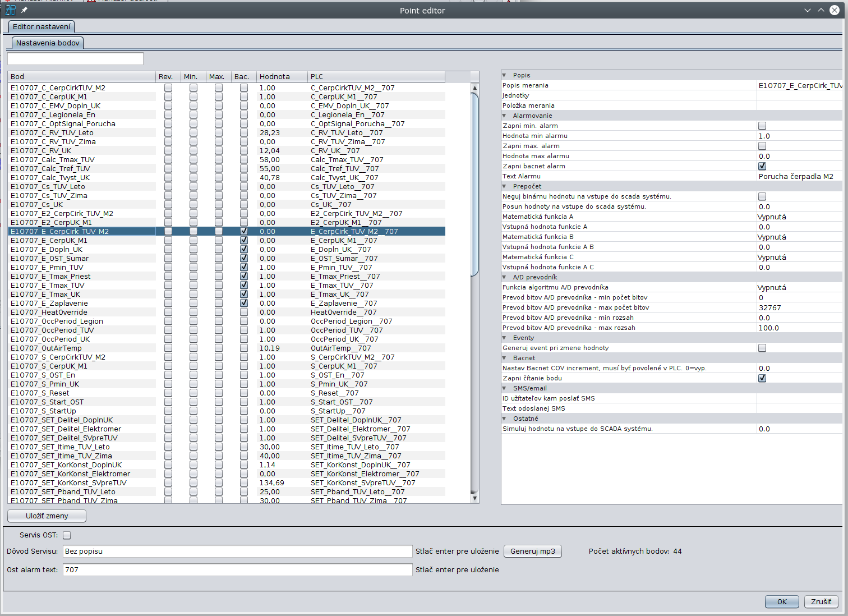Collapse the Bacnet section

point(504,358)
